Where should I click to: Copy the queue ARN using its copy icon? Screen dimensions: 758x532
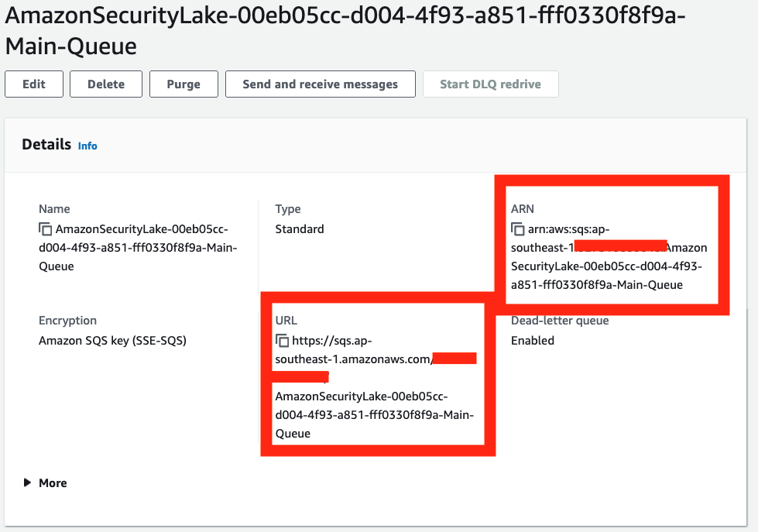pyautogui.click(x=516, y=229)
